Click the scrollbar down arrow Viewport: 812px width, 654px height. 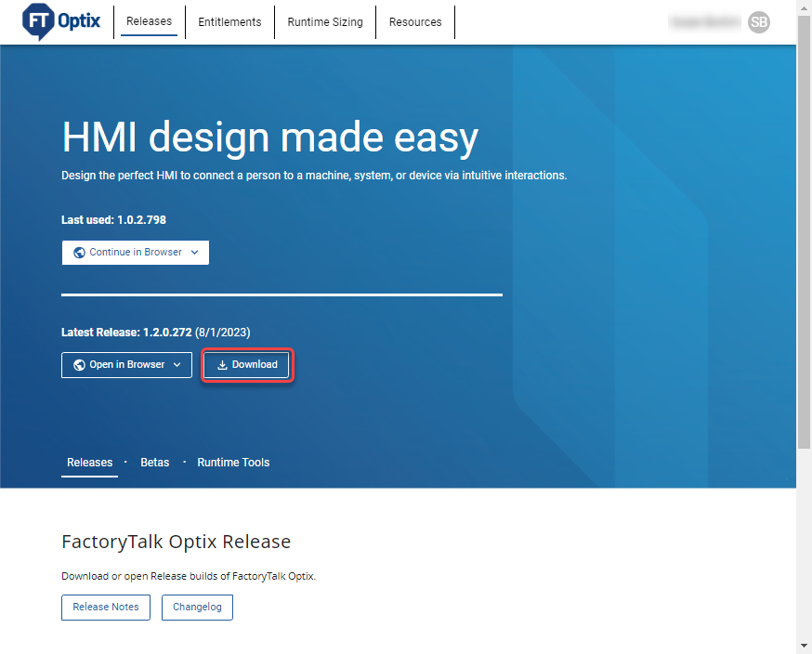pos(804,646)
